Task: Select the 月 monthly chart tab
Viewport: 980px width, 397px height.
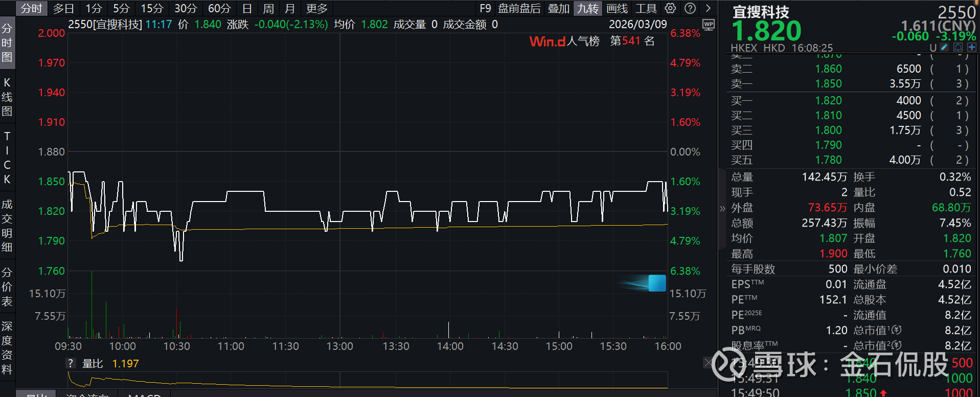Action: 290,8
